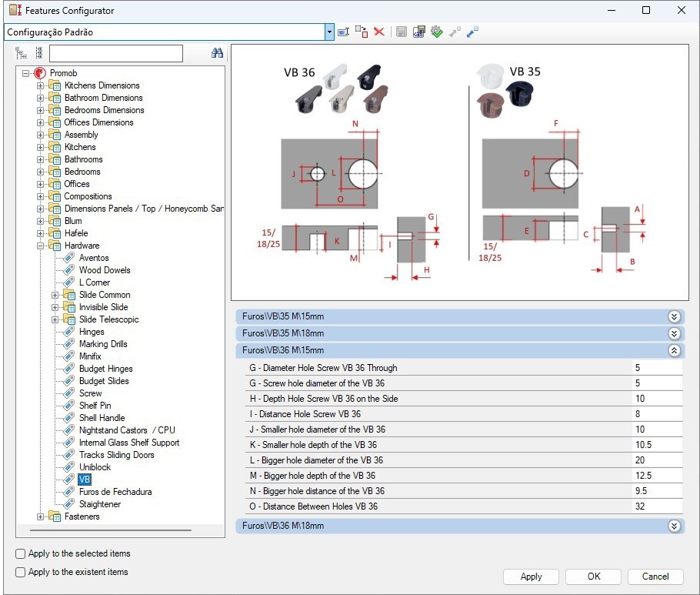Click the rename configuration icon

(343, 32)
